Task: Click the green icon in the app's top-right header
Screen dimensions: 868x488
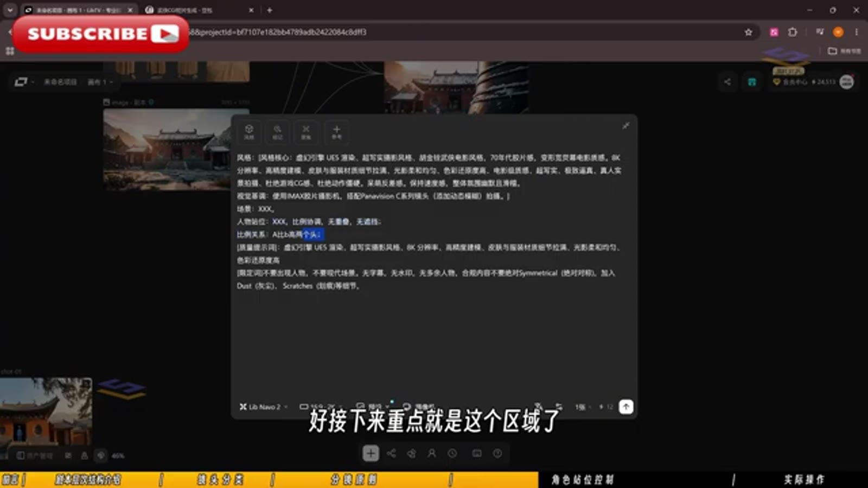Action: coord(752,82)
